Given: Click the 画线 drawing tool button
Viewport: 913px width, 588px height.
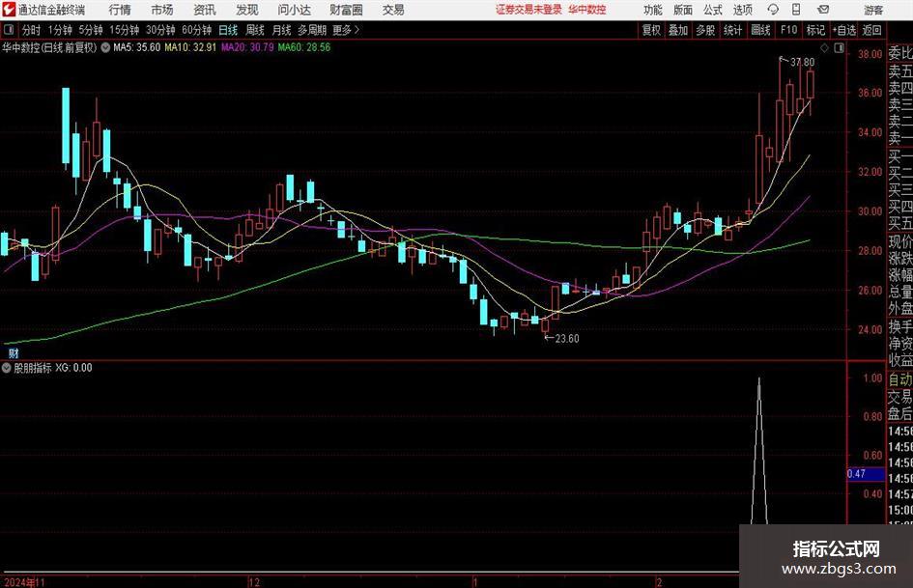Looking at the screenshot, I should click(760, 30).
